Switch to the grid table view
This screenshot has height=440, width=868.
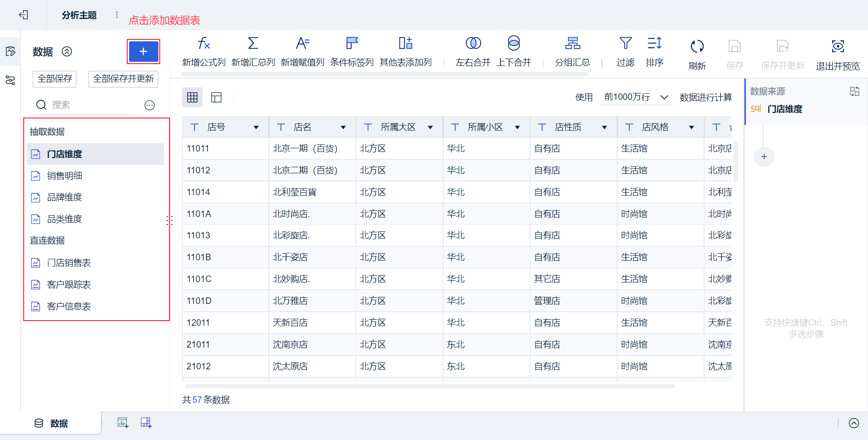click(192, 97)
